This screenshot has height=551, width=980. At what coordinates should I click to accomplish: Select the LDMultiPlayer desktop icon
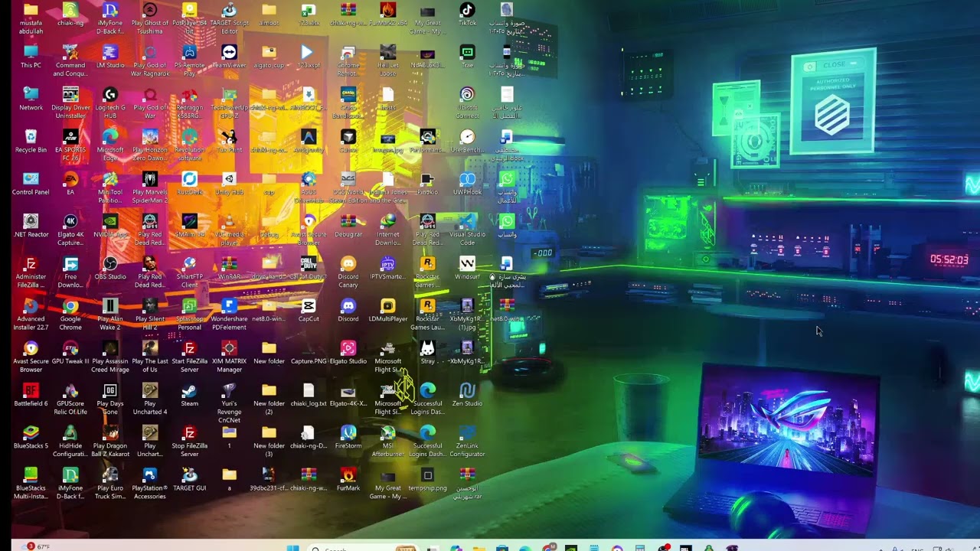click(388, 309)
